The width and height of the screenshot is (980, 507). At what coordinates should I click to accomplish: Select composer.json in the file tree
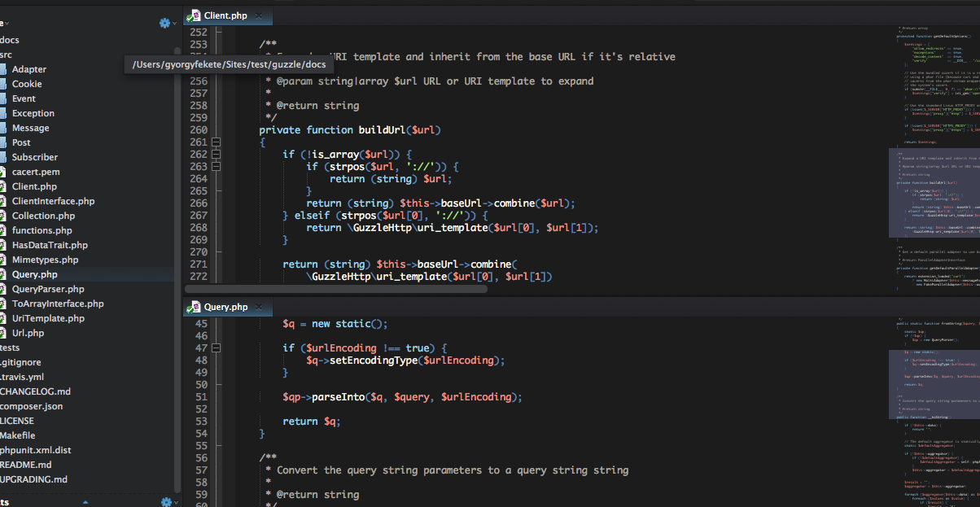pyautogui.click(x=32, y=406)
